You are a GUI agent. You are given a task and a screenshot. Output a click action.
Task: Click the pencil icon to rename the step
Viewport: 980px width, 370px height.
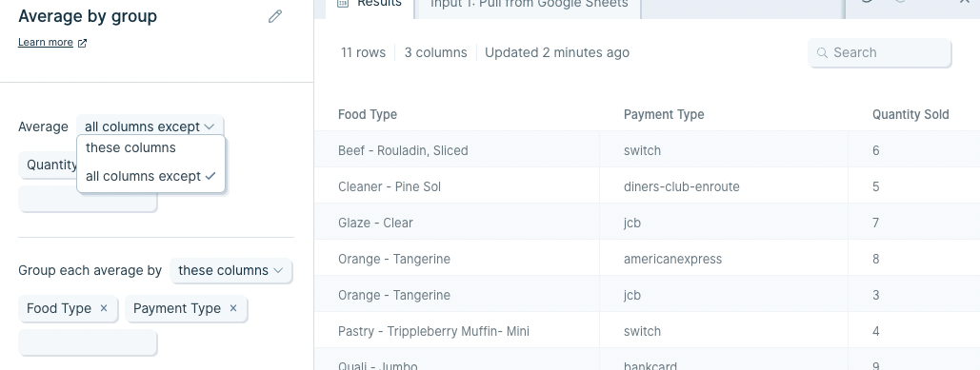[275, 16]
